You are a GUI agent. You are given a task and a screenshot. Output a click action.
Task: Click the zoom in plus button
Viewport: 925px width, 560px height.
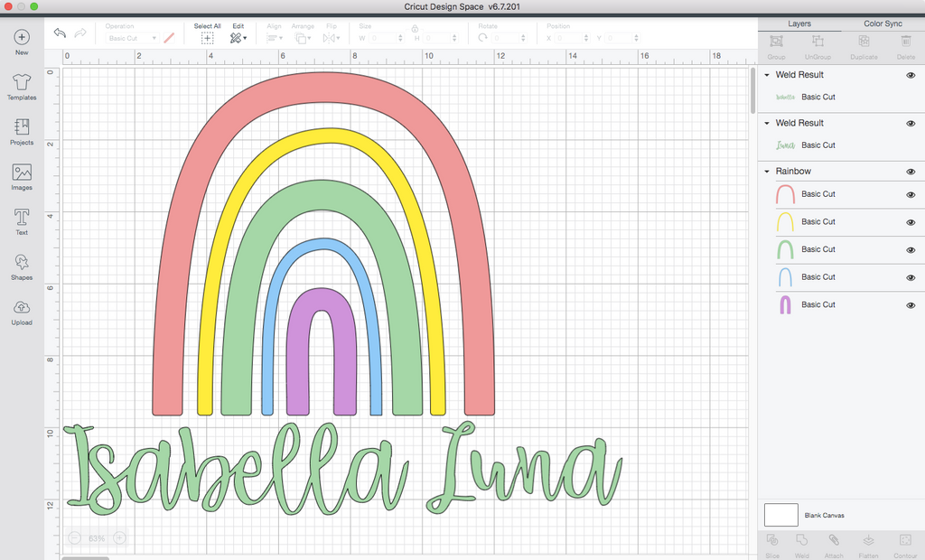pyautogui.click(x=119, y=538)
